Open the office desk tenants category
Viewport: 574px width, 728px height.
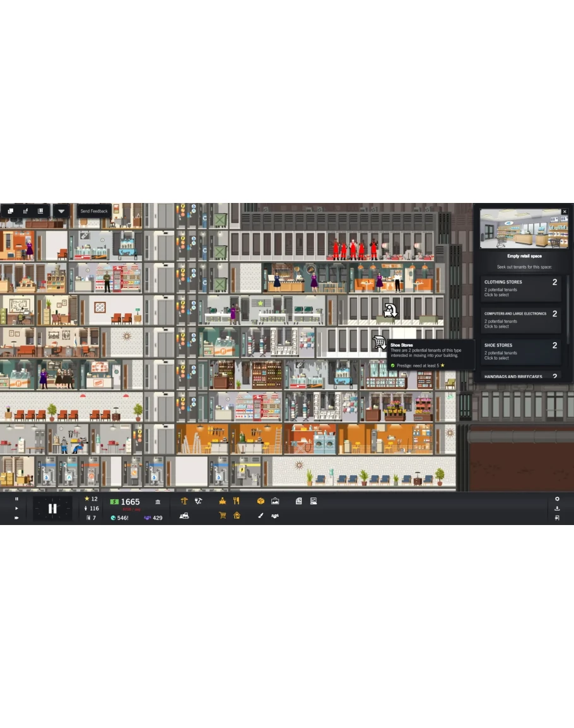[x=223, y=501]
